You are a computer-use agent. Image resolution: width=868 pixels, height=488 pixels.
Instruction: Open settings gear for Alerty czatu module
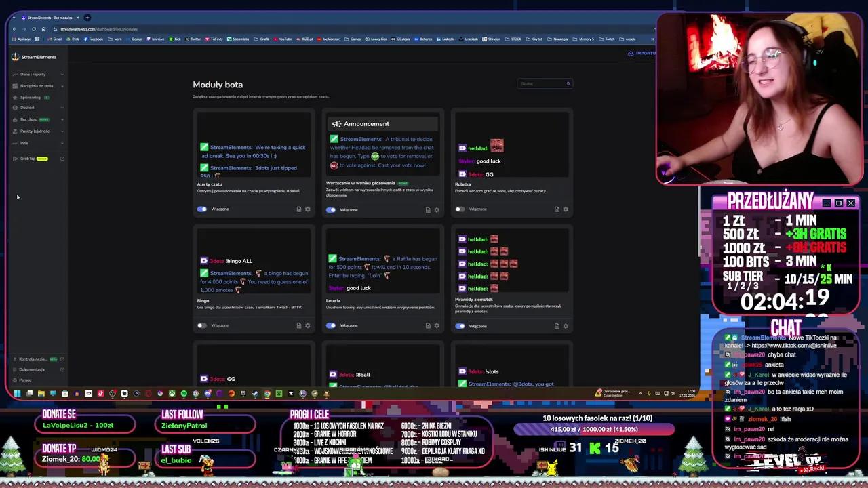click(x=308, y=209)
